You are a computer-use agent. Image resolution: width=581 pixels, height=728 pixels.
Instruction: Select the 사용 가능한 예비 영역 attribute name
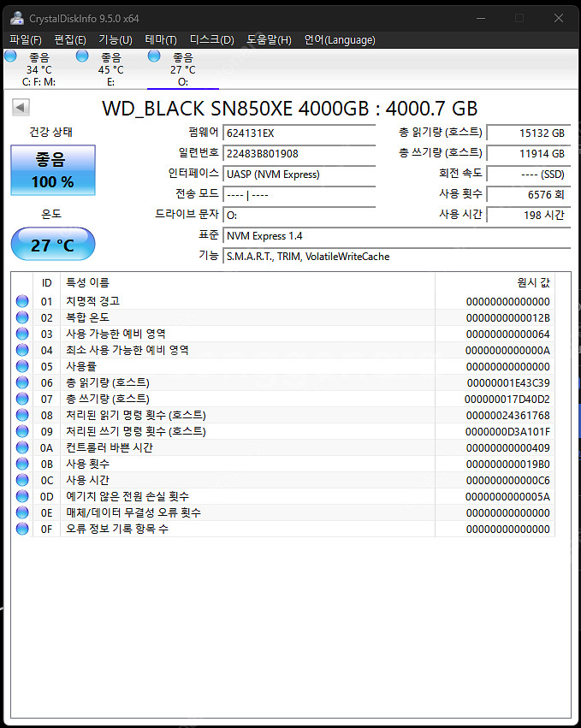click(x=116, y=334)
